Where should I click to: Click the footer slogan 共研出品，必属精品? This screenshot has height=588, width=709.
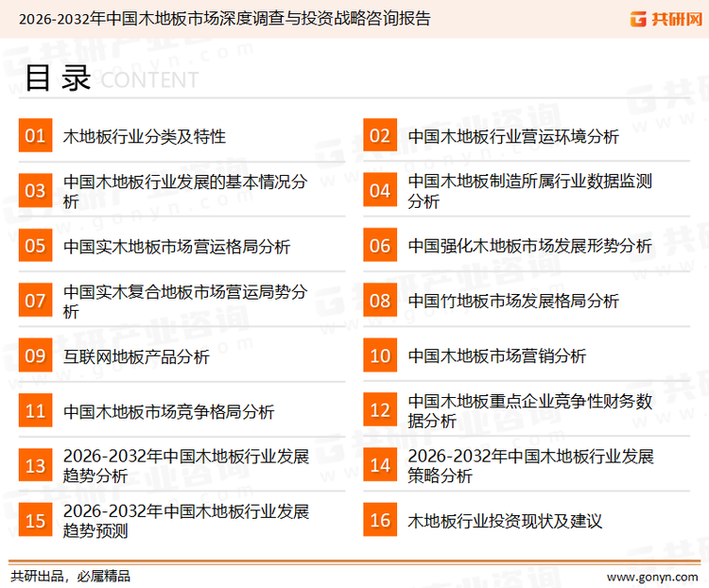[71, 577]
